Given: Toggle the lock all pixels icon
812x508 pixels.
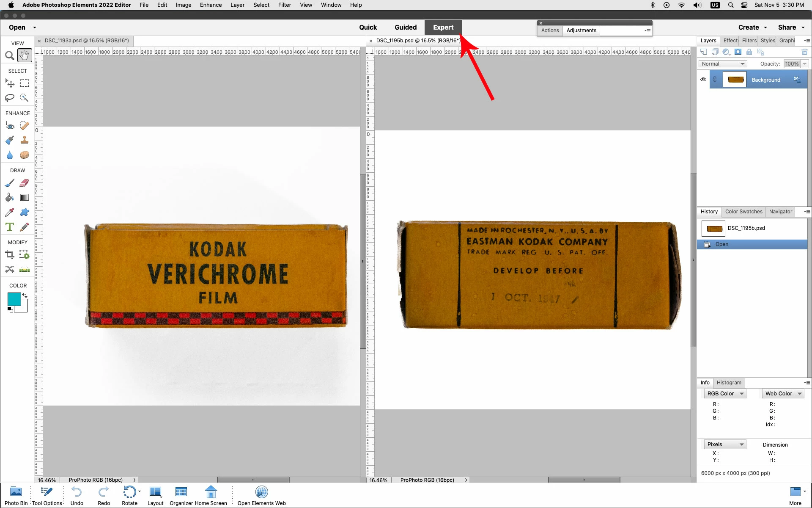Looking at the screenshot, I should [x=749, y=52].
